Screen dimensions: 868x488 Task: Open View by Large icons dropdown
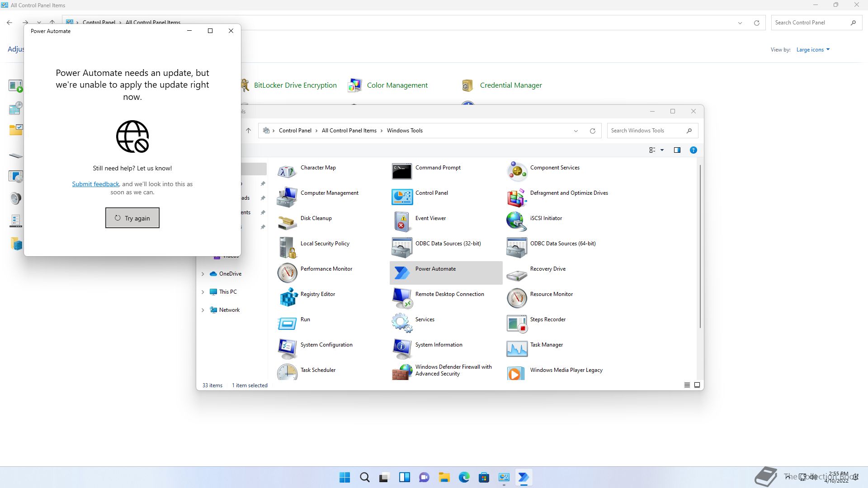tap(813, 50)
